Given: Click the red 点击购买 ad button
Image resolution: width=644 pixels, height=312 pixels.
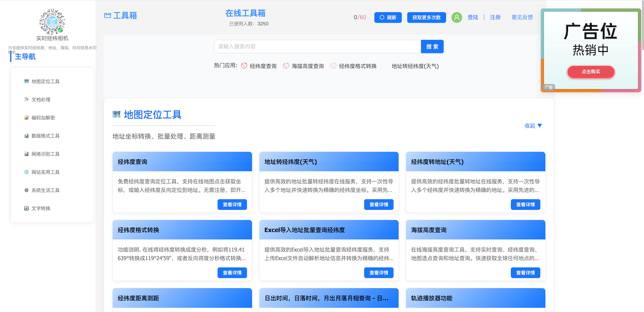Looking at the screenshot, I should pos(591,72).
